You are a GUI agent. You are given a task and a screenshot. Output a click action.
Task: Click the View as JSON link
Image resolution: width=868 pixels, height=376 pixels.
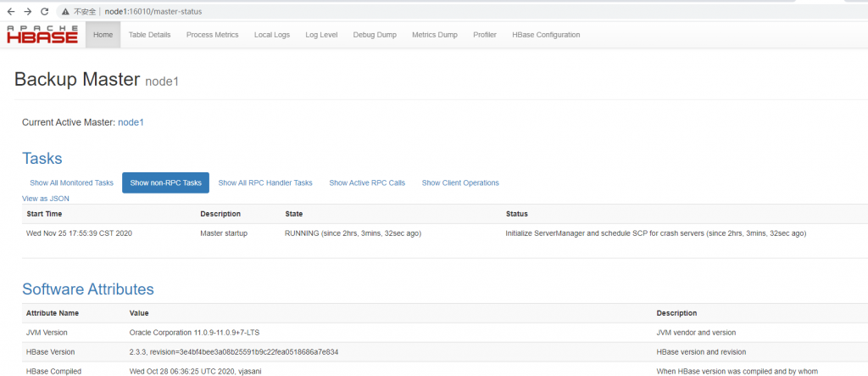coord(46,199)
